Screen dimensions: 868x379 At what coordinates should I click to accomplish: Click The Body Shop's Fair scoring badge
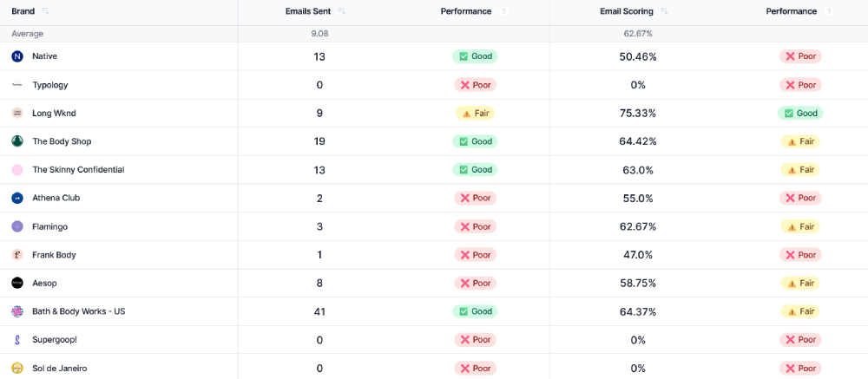coord(800,141)
